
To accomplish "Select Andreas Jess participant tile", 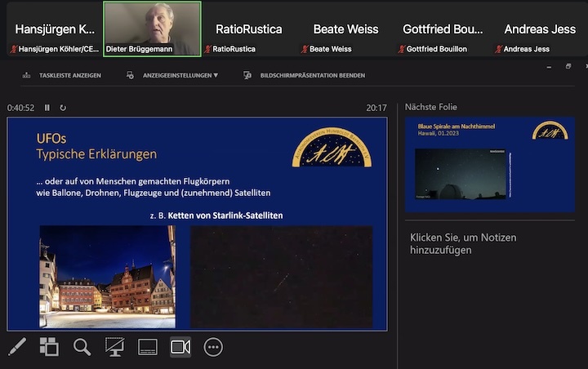I will [540, 29].
